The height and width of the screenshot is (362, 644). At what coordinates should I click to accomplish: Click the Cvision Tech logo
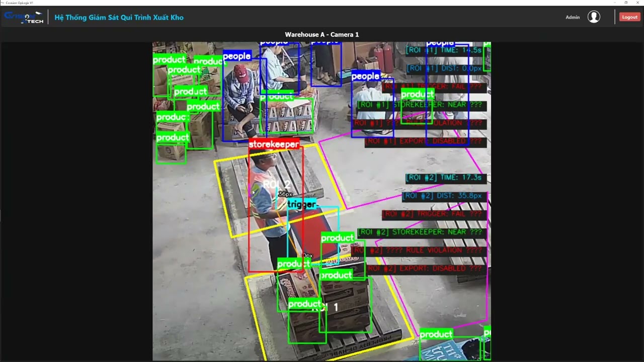tap(23, 18)
